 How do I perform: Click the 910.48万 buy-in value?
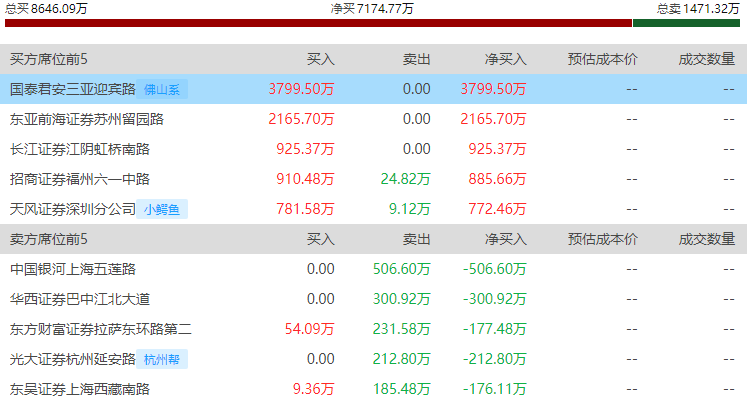(x=305, y=179)
